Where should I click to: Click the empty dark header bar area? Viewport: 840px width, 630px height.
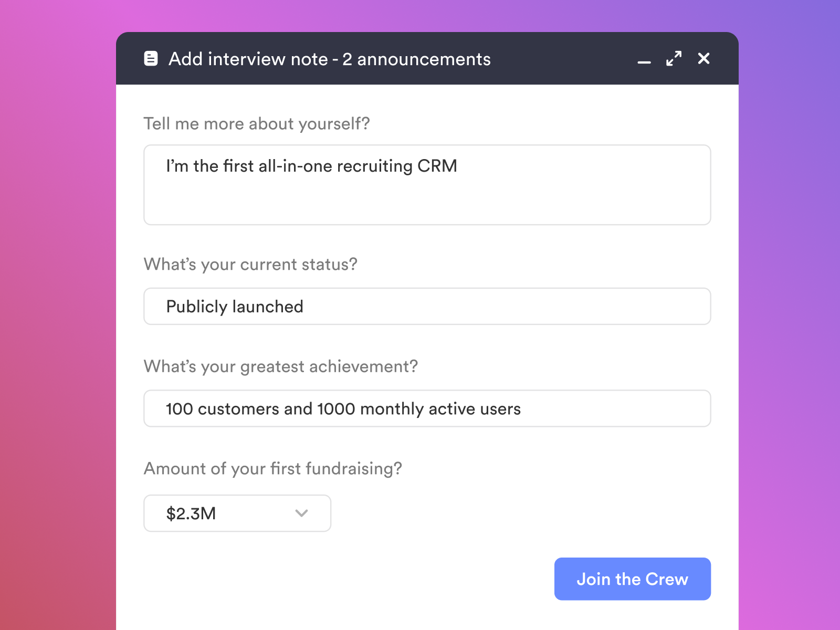[x=562, y=58]
